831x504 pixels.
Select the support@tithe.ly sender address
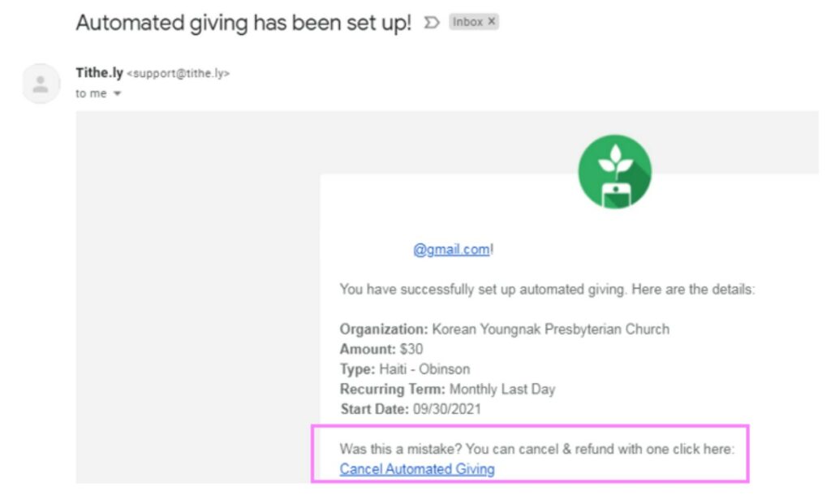point(178,74)
